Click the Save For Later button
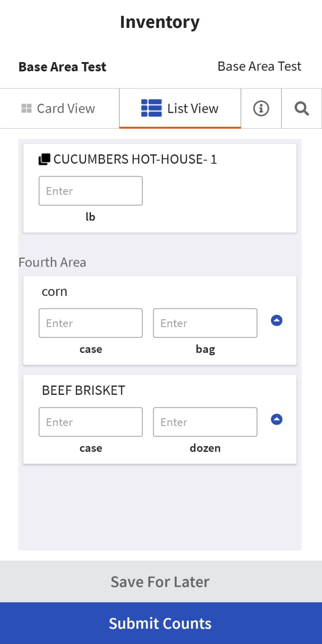The width and height of the screenshot is (322, 644). tap(161, 581)
